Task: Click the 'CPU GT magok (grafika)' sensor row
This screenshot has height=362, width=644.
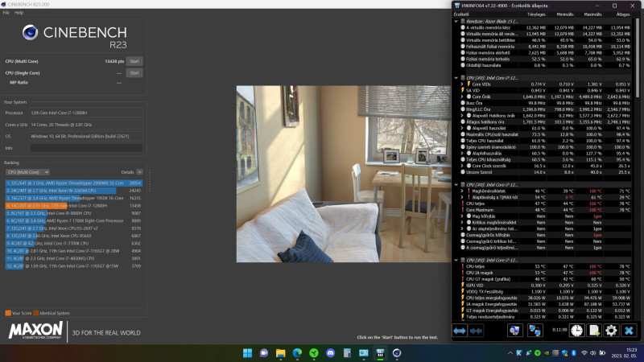Action: [545, 279]
